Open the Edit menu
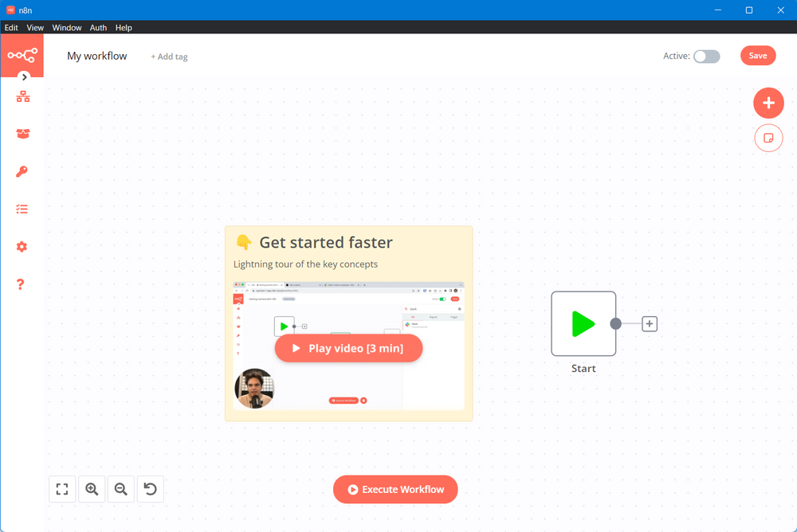This screenshot has width=797, height=532. [11, 27]
